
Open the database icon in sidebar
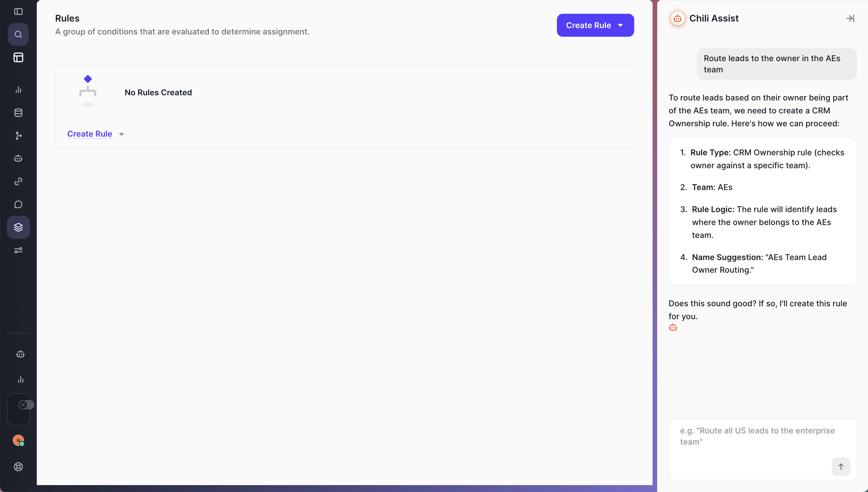coord(18,113)
